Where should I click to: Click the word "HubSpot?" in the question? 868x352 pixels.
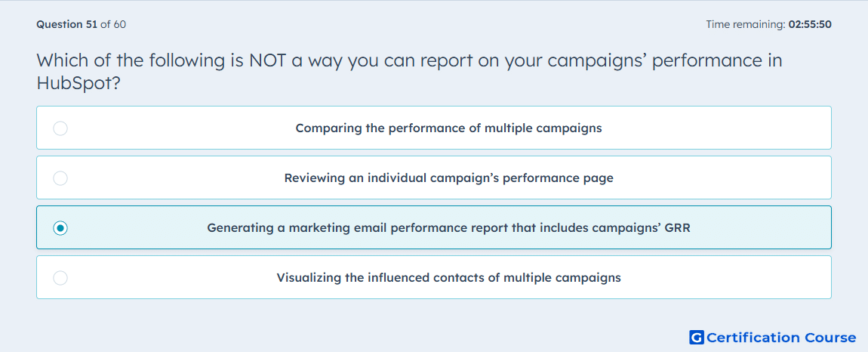click(x=78, y=84)
